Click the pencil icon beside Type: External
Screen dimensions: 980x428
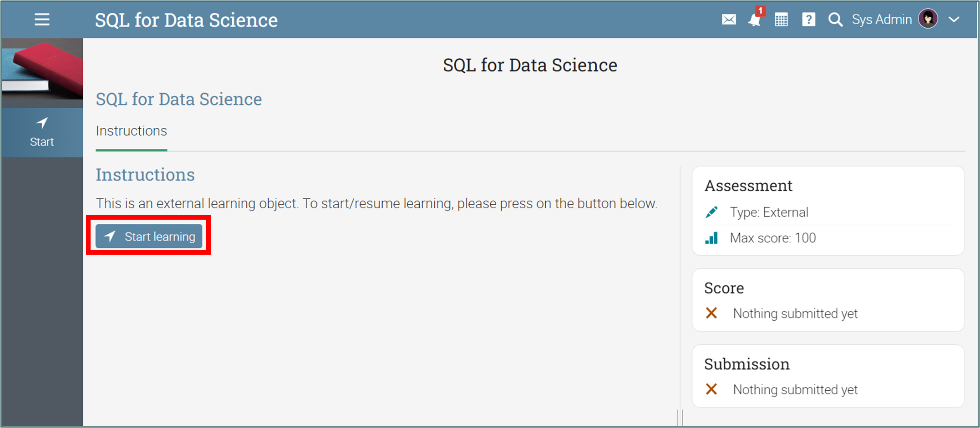click(x=711, y=212)
